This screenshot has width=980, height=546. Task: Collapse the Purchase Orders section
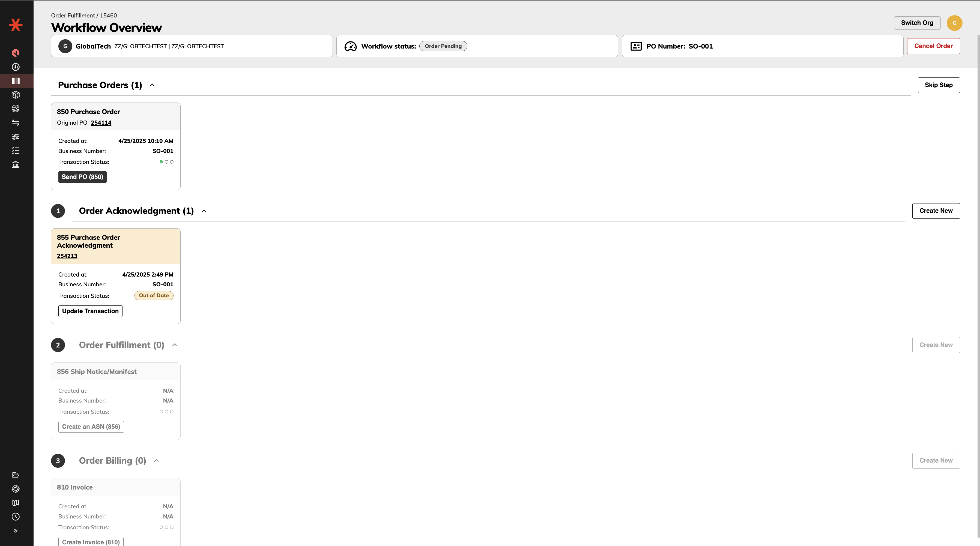pos(152,85)
